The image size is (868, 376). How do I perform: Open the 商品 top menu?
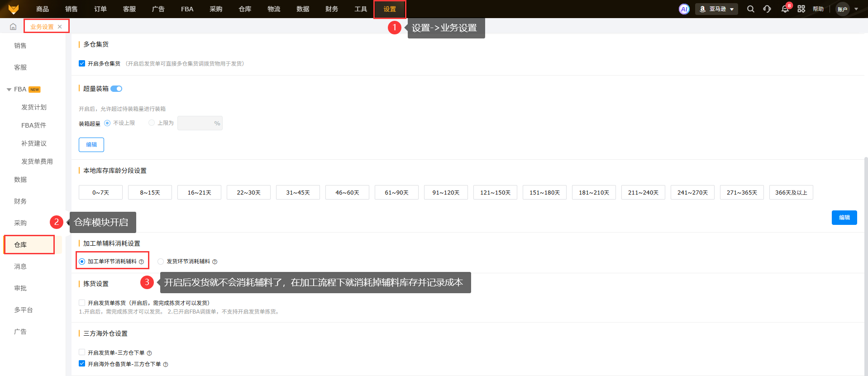coord(43,9)
